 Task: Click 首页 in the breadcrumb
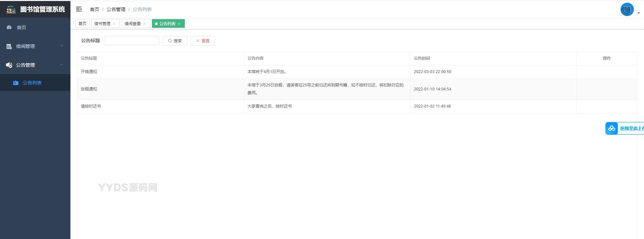point(94,9)
